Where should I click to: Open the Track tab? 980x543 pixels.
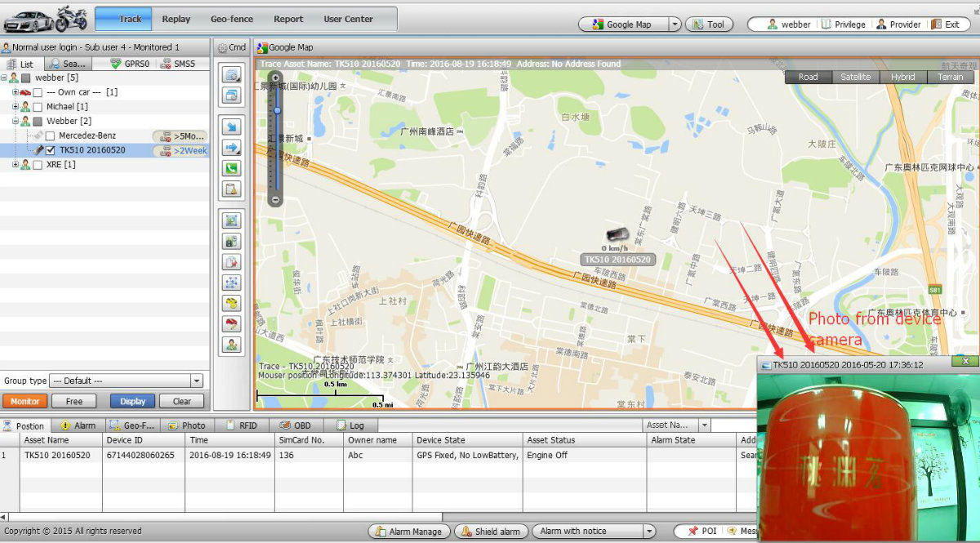coord(122,19)
